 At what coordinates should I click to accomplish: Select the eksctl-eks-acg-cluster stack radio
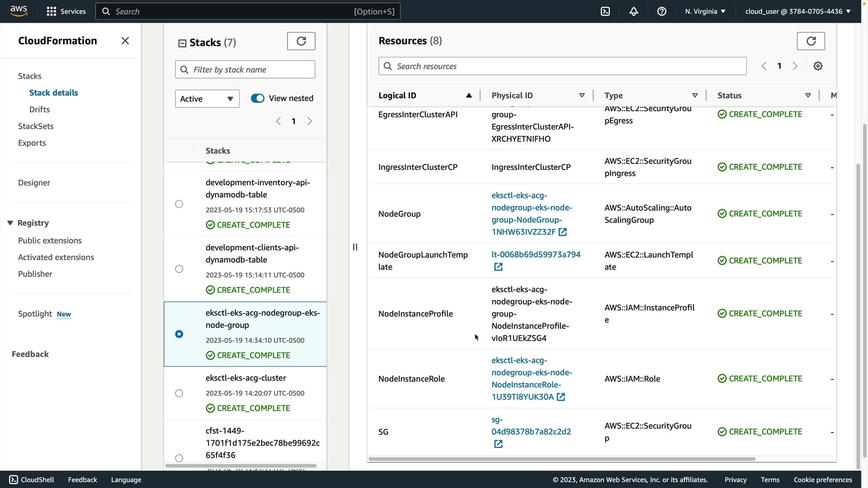click(x=179, y=393)
